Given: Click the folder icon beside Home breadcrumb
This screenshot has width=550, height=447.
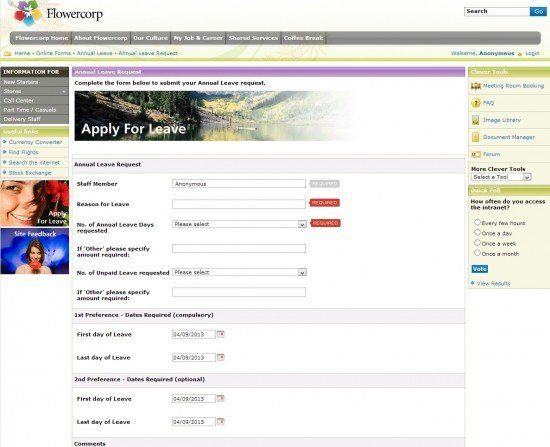Looking at the screenshot, I should [x=8, y=53].
